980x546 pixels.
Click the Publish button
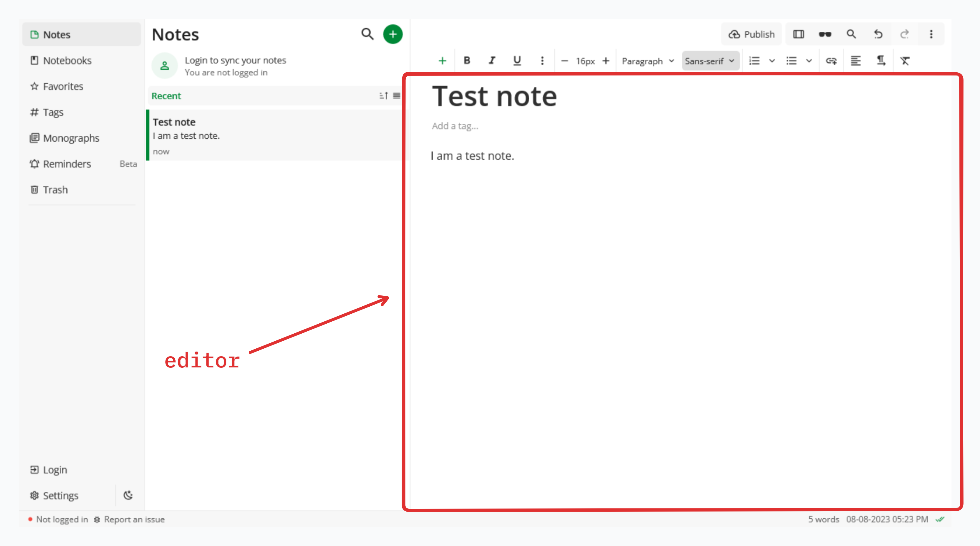751,34
